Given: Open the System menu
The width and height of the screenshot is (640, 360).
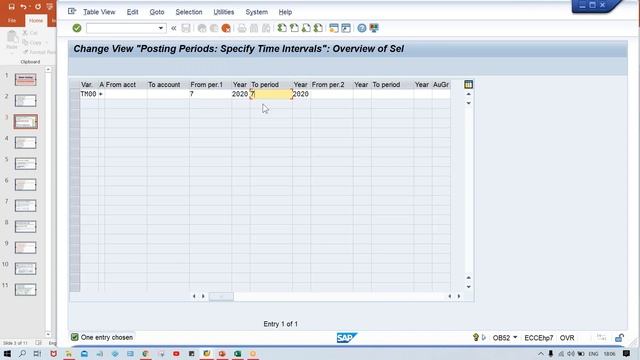Looking at the screenshot, I should (257, 12).
